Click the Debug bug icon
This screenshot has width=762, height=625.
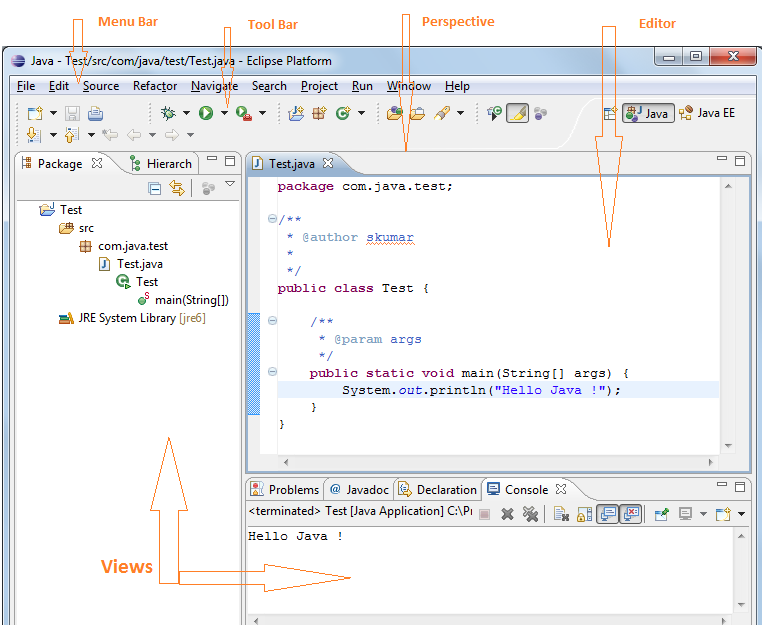click(168, 113)
